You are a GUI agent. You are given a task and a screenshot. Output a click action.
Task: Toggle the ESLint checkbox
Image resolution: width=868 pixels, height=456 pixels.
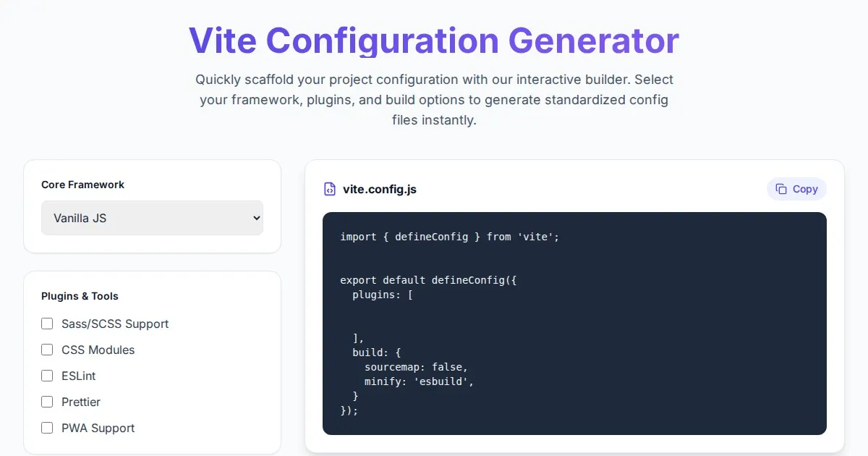[x=47, y=376]
